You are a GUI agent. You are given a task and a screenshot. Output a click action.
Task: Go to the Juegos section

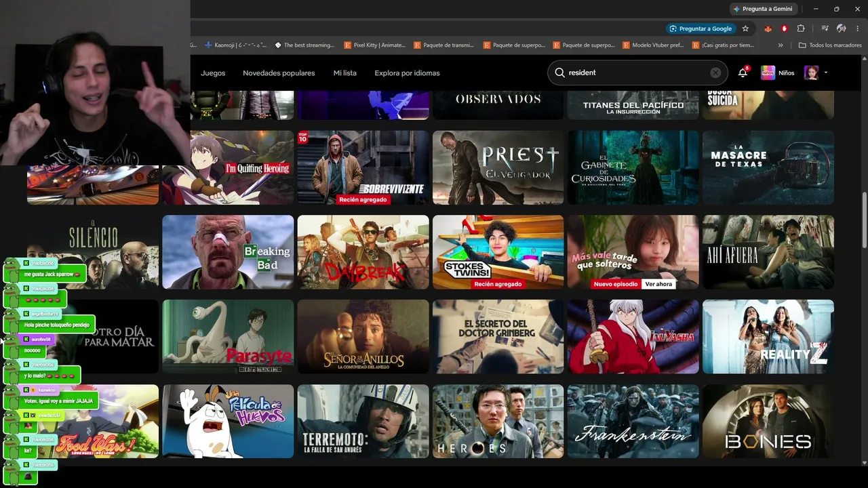[213, 73]
